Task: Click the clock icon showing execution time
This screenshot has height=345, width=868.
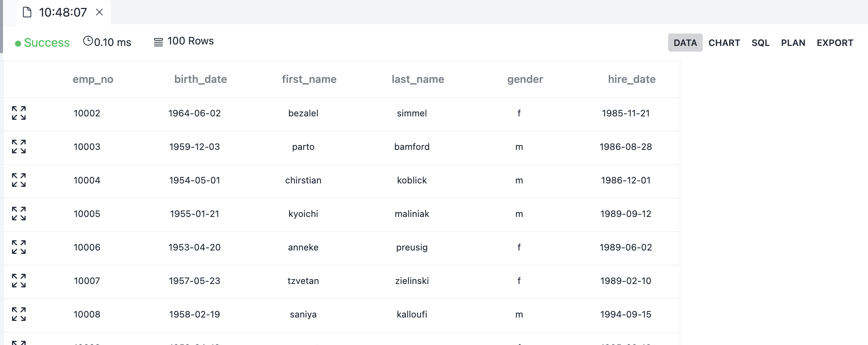Action: (88, 41)
